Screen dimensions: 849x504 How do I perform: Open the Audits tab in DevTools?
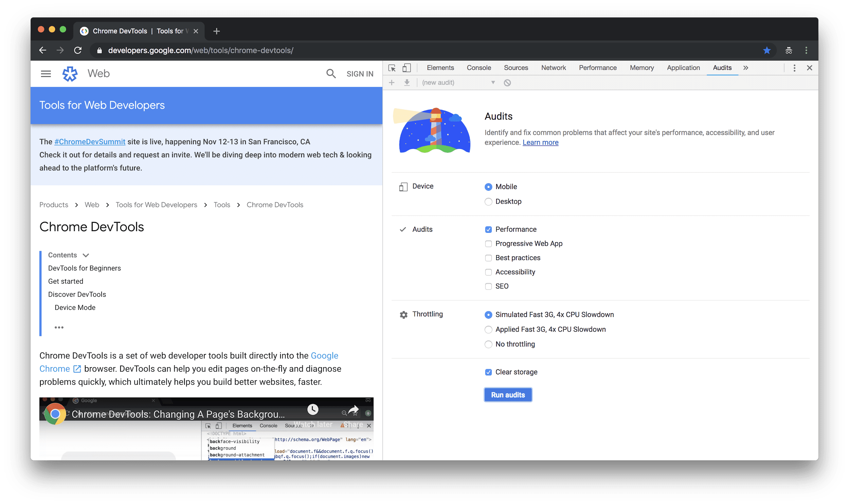(721, 67)
